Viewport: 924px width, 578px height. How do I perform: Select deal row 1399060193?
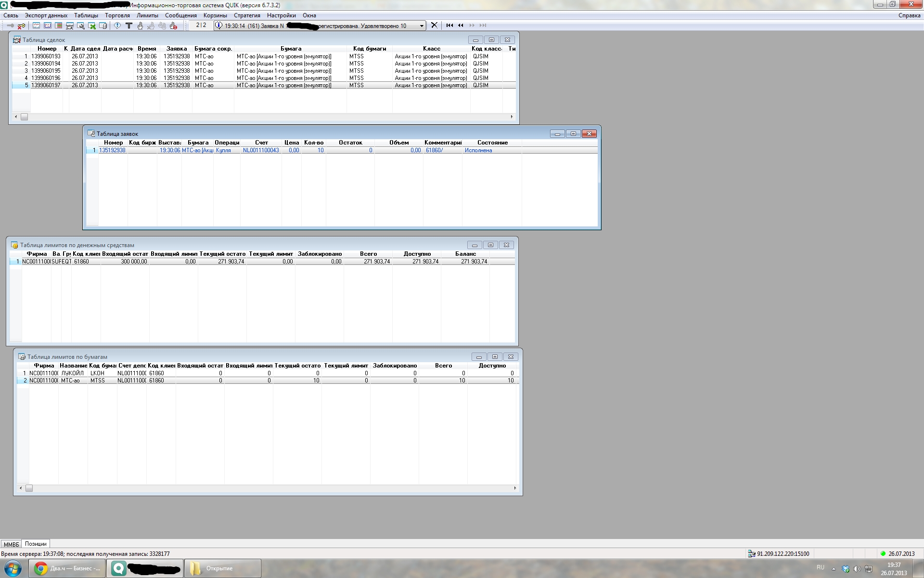pos(264,56)
